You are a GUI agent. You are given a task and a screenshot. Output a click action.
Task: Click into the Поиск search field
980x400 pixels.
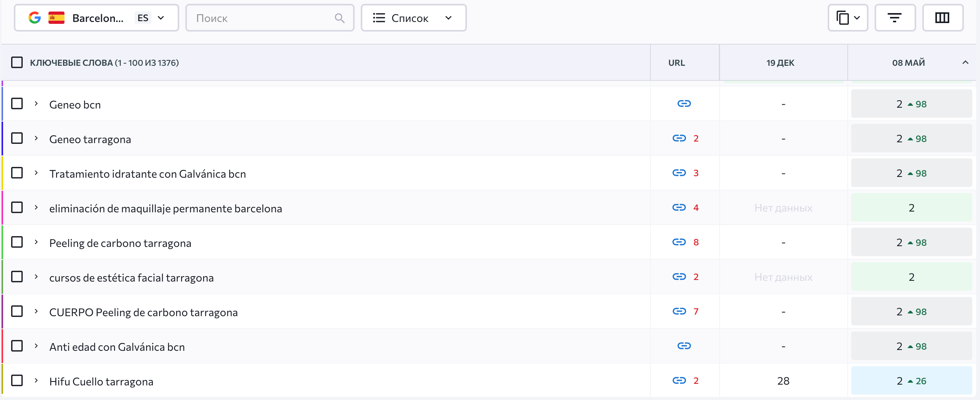click(262, 18)
